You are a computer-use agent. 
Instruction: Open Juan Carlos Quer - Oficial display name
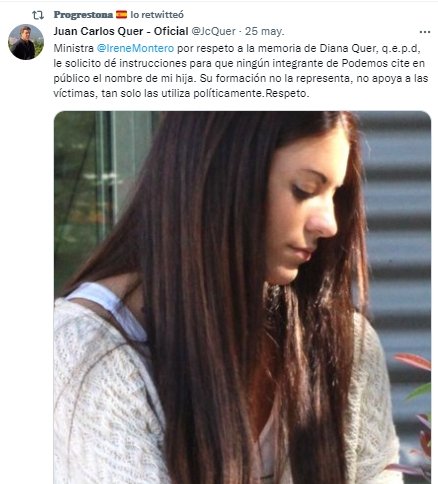coord(121,31)
